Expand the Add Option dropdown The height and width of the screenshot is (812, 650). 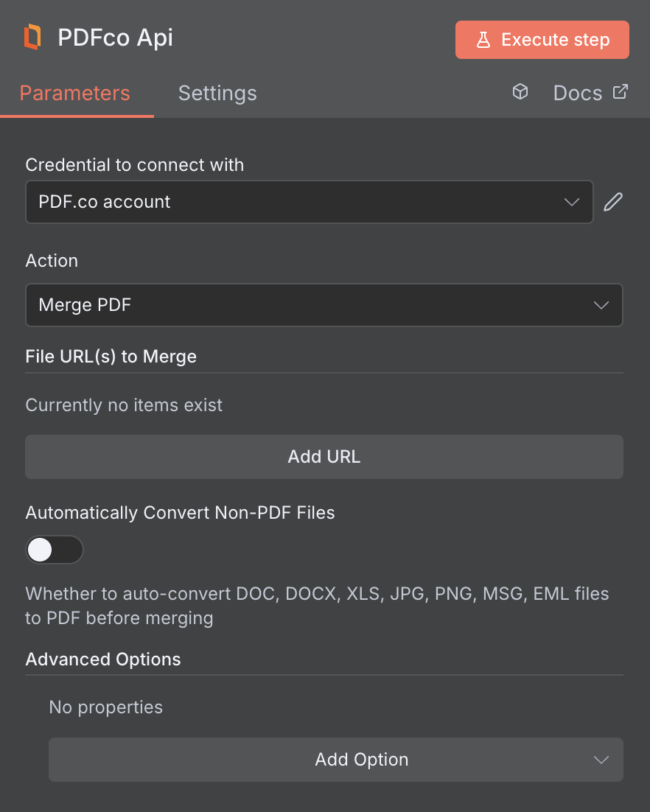(335, 760)
